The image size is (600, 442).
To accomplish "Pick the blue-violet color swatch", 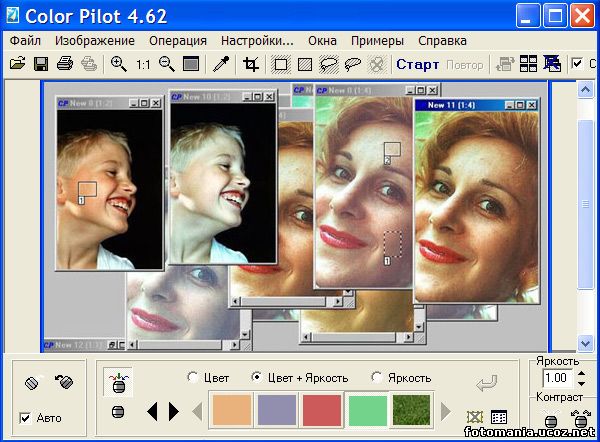I will click(277, 410).
